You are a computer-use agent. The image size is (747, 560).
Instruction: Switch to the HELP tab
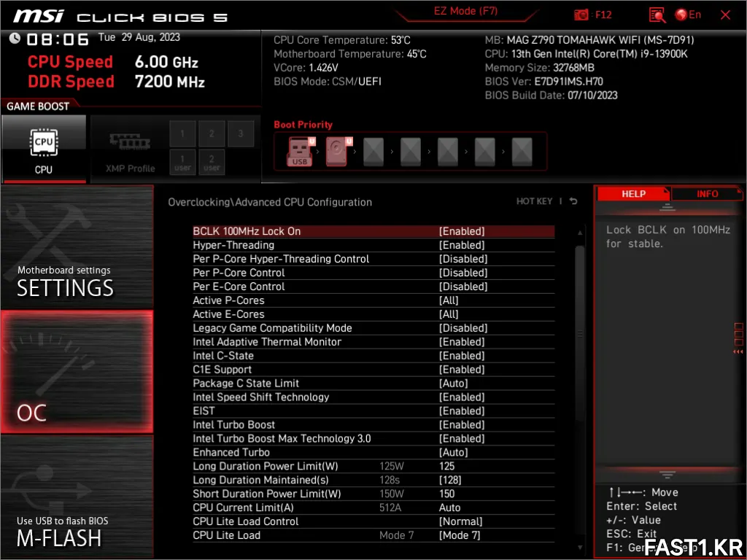633,194
